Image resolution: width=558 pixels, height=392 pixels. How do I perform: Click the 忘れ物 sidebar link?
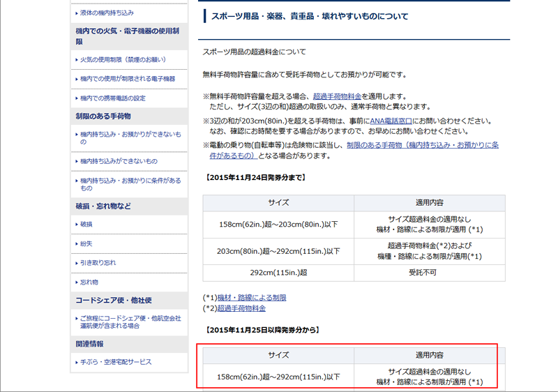[x=89, y=282]
